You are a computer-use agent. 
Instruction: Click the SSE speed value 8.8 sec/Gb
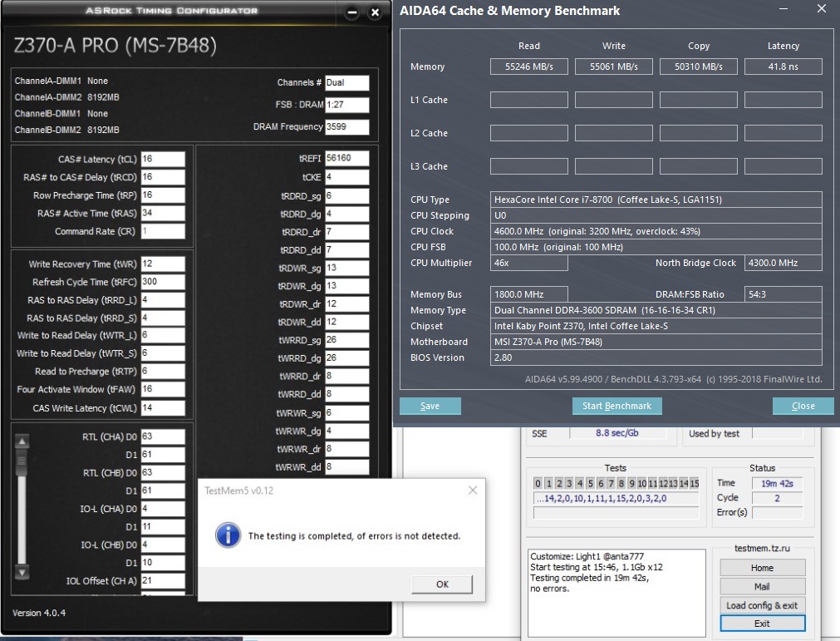(617, 433)
